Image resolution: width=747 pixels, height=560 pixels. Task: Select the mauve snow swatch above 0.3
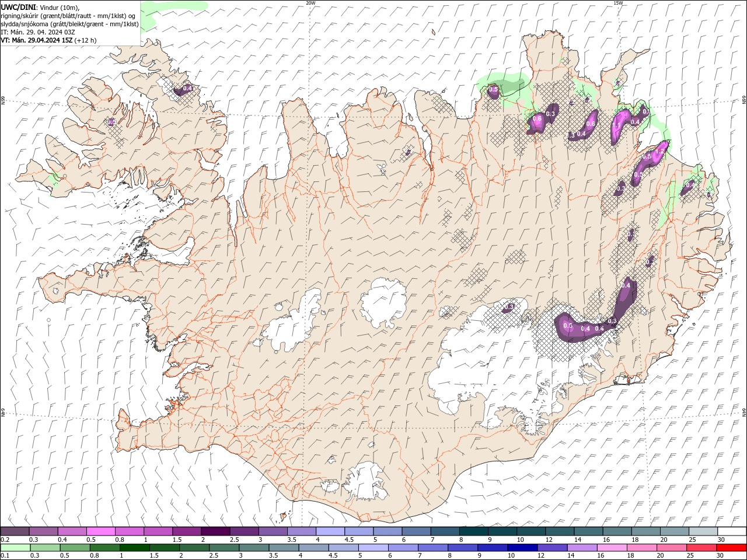44,531
